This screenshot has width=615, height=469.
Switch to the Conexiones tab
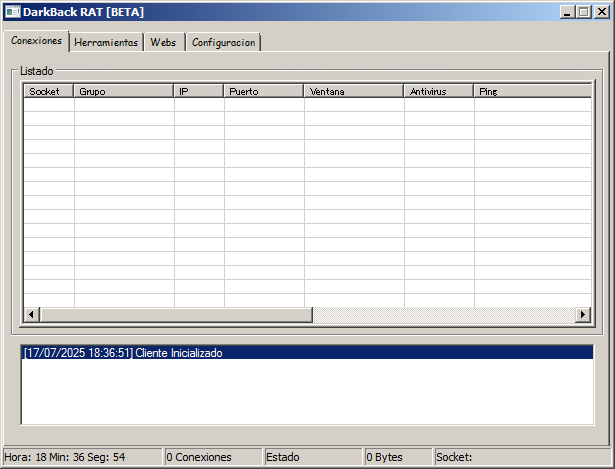[x=36, y=41]
